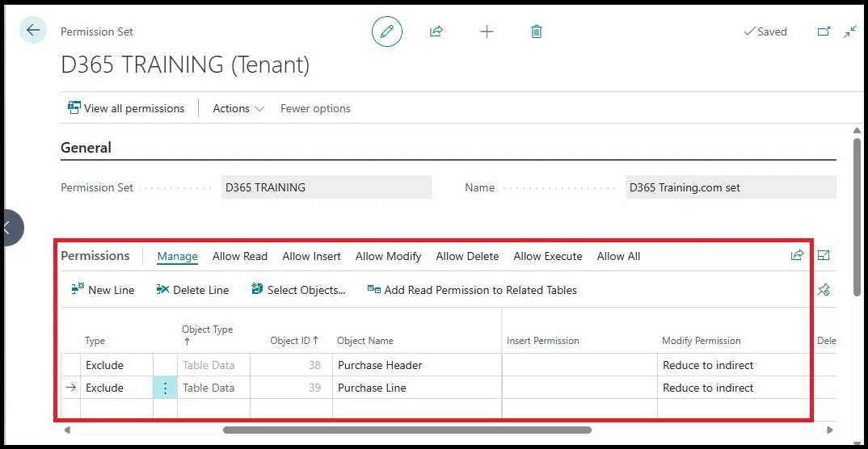The width and height of the screenshot is (868, 449).
Task: Click the Insert Permission column header
Action: [542, 341]
